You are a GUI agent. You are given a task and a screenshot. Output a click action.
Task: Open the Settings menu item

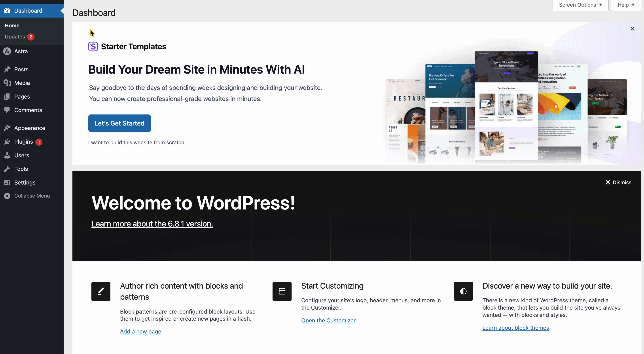pyautogui.click(x=25, y=183)
